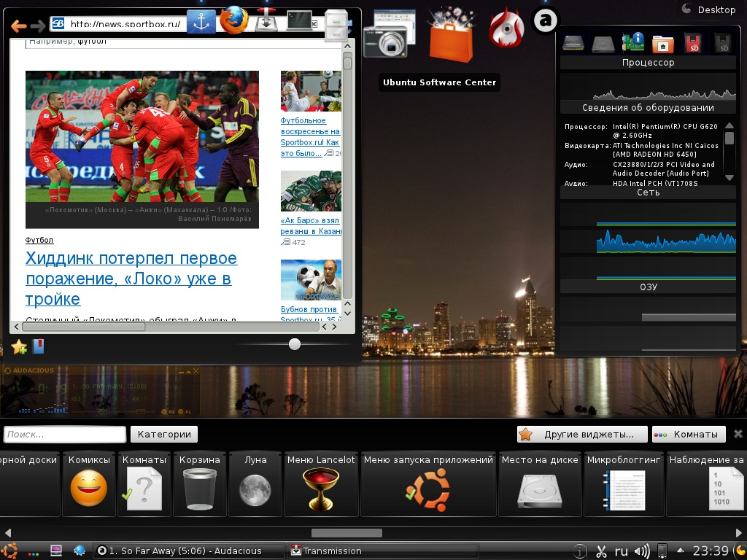The image size is (747, 560).
Task: Add bookmark with the star icon
Action: pos(19,346)
